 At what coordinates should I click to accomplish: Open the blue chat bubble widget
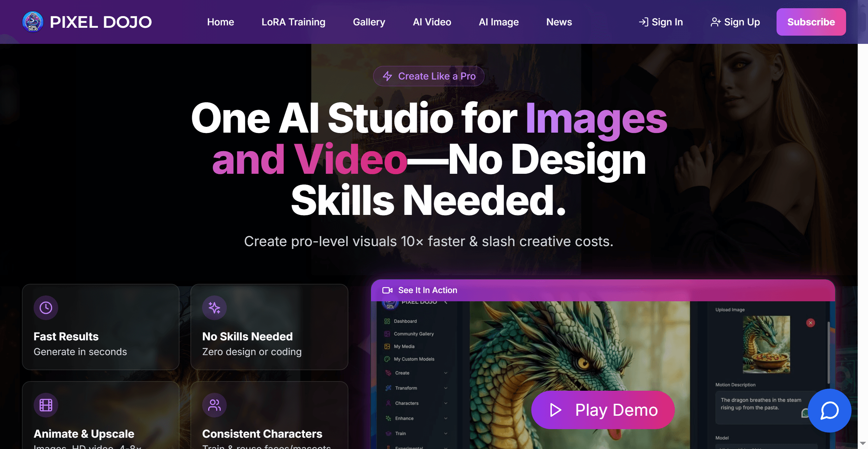coord(829,410)
